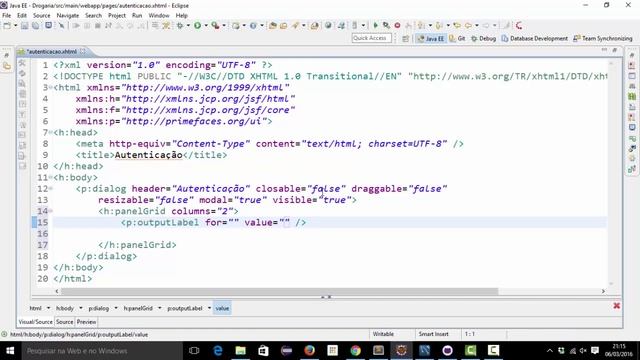Switch to the Git perspective
This screenshot has height=360, width=640.
coord(457,38)
